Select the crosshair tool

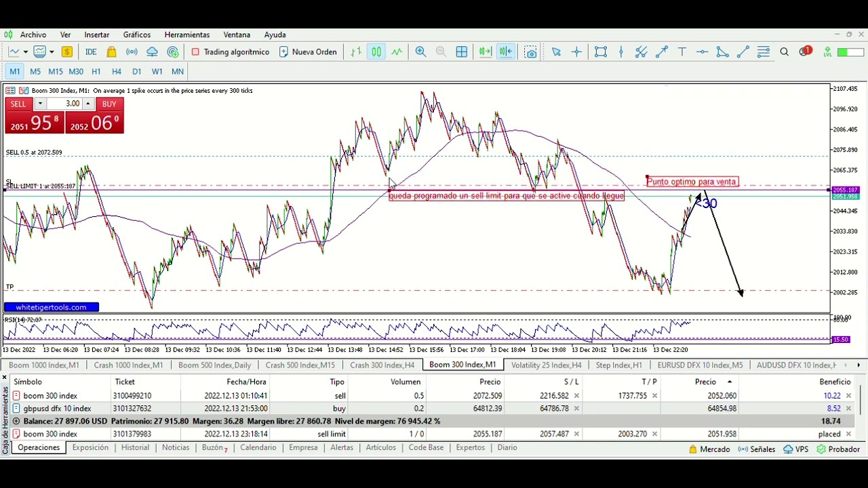click(x=576, y=52)
